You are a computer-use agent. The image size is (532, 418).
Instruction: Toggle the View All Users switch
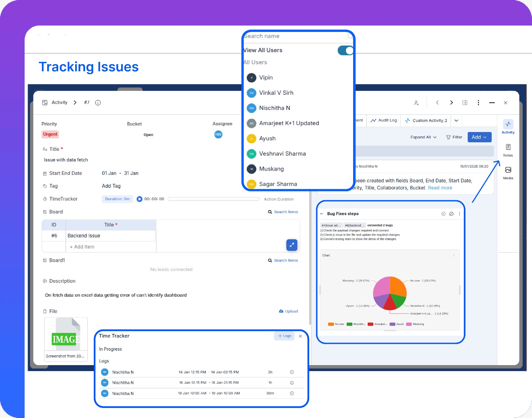[345, 50]
